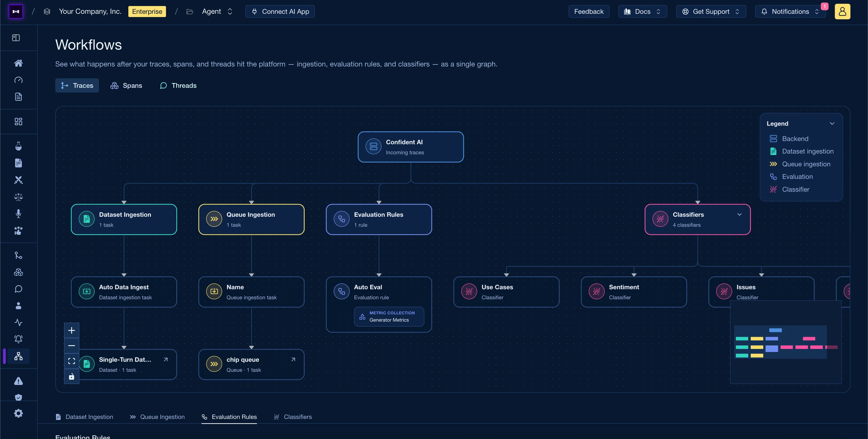Open the Agent project dropdown
Viewport: 868px width, 439px height.
click(x=217, y=12)
